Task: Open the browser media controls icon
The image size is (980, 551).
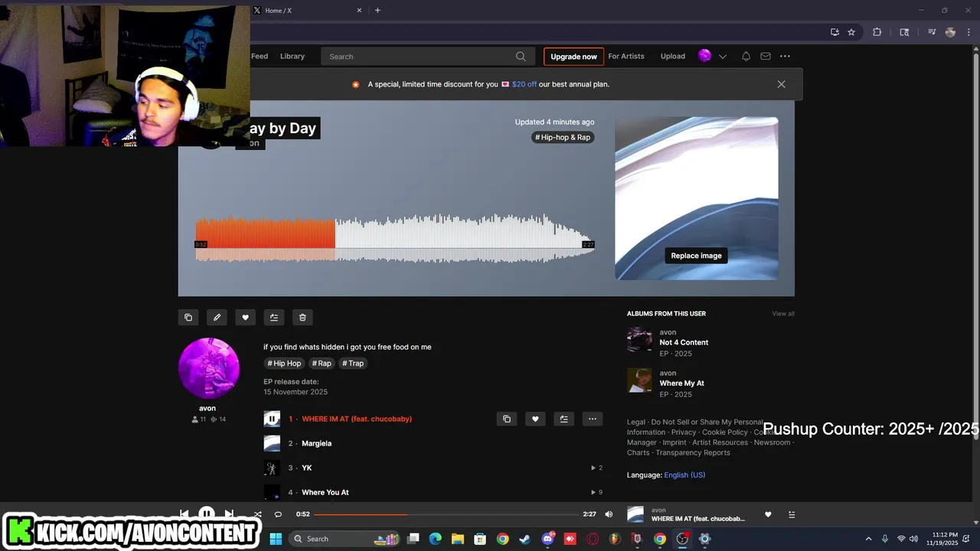Action: click(932, 32)
